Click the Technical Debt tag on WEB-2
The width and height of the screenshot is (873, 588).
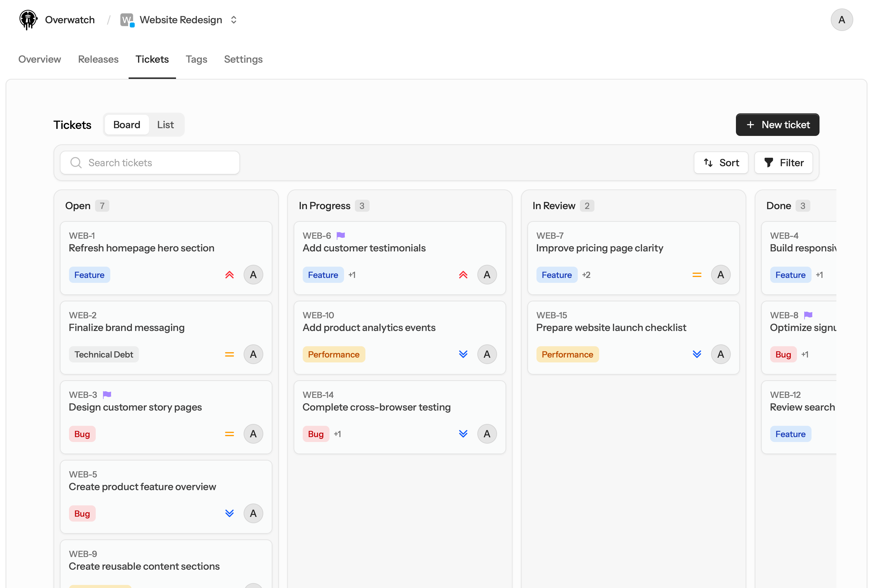coord(104,354)
